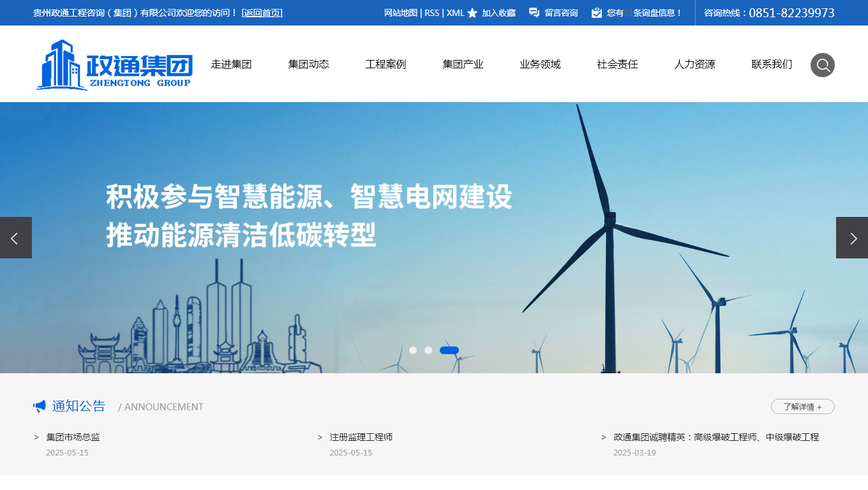Select the active third banner dot
Screen dimensions: 868x490
pyautogui.click(x=449, y=350)
